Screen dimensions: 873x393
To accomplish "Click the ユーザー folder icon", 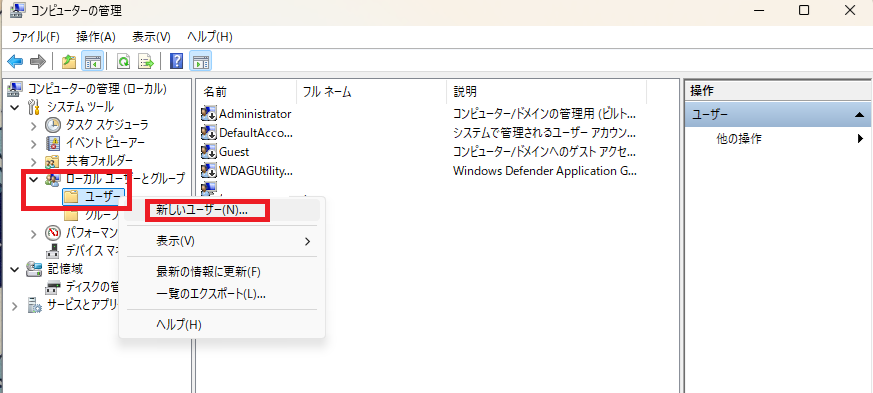I will point(71,196).
